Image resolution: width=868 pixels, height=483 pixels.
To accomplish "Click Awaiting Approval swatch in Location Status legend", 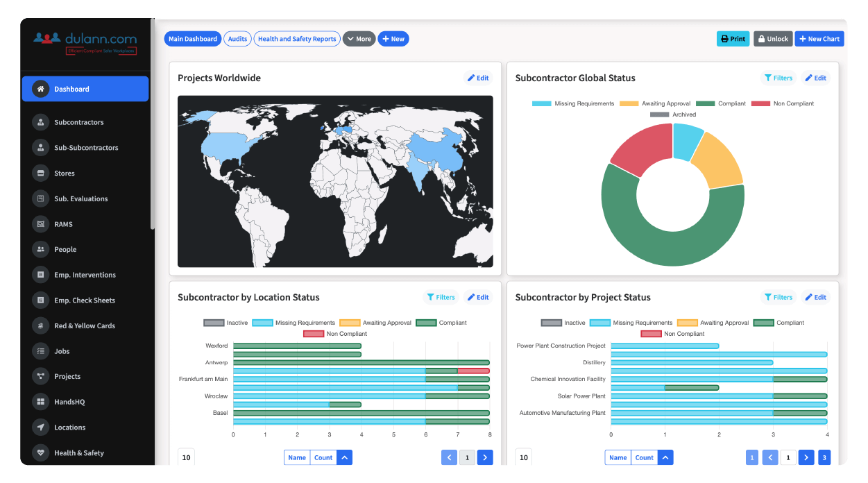I will [350, 323].
